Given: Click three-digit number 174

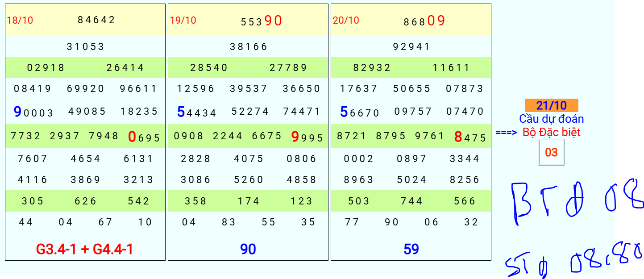Looking at the screenshot, I should point(249,201).
